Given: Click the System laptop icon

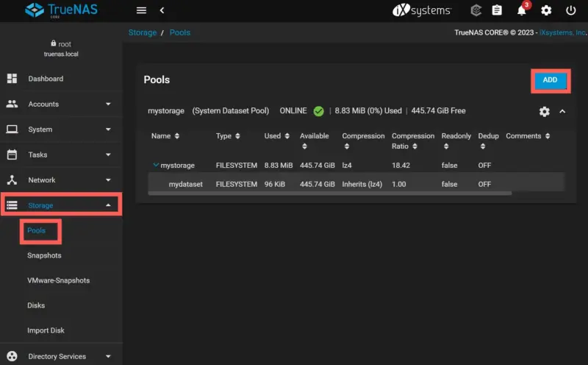Looking at the screenshot, I should (x=12, y=130).
